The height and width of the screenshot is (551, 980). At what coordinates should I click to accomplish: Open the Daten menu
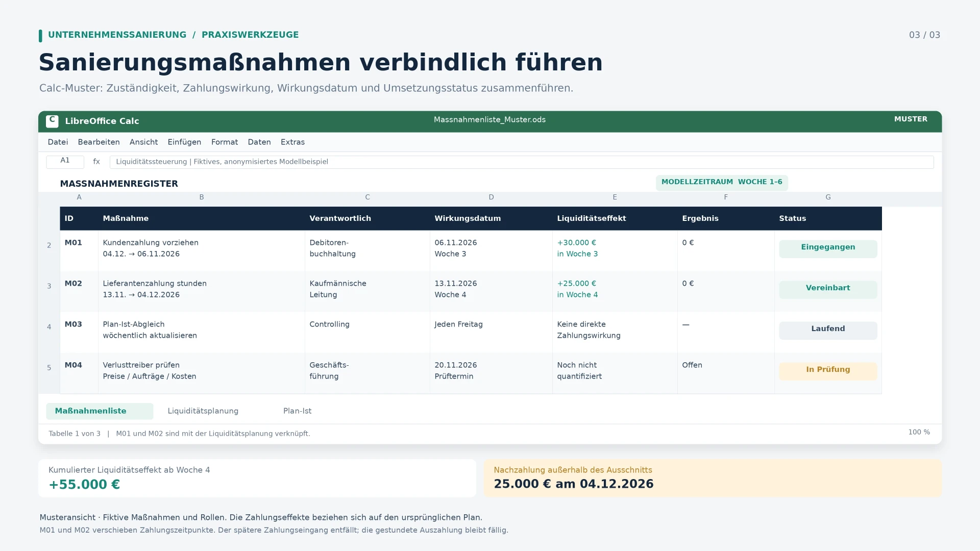click(259, 142)
